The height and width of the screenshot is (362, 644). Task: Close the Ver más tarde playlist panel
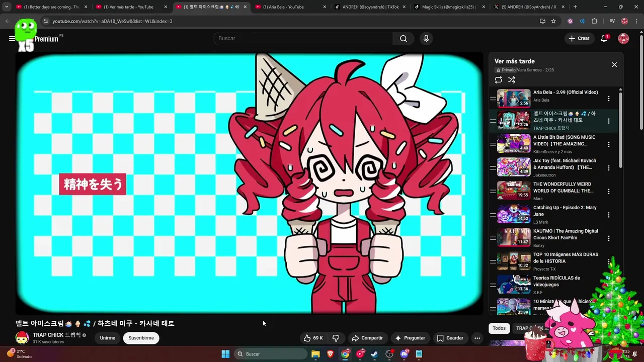click(x=614, y=65)
